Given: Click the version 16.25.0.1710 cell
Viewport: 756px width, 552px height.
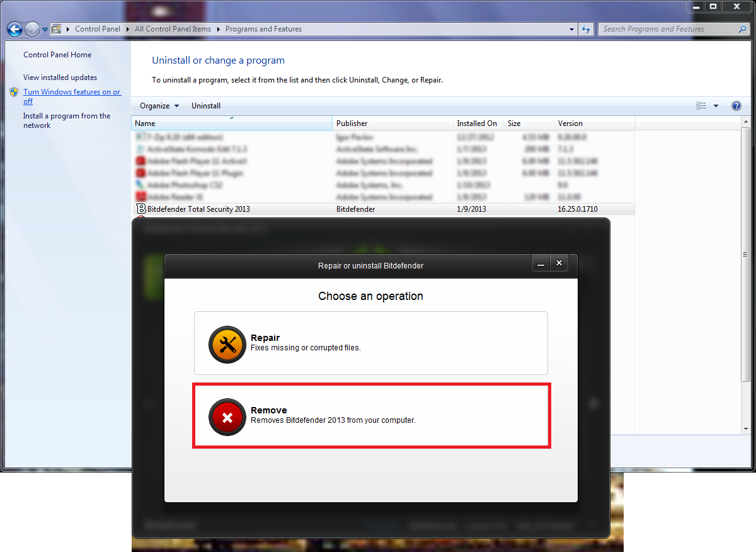Looking at the screenshot, I should pos(578,209).
